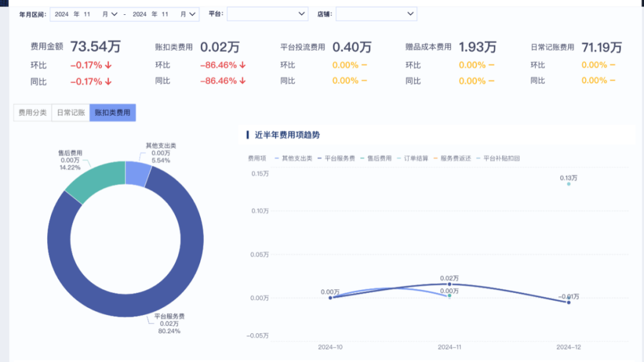Toggle the 平台服务费 series visibility
The height and width of the screenshot is (362, 644).
(x=331, y=159)
